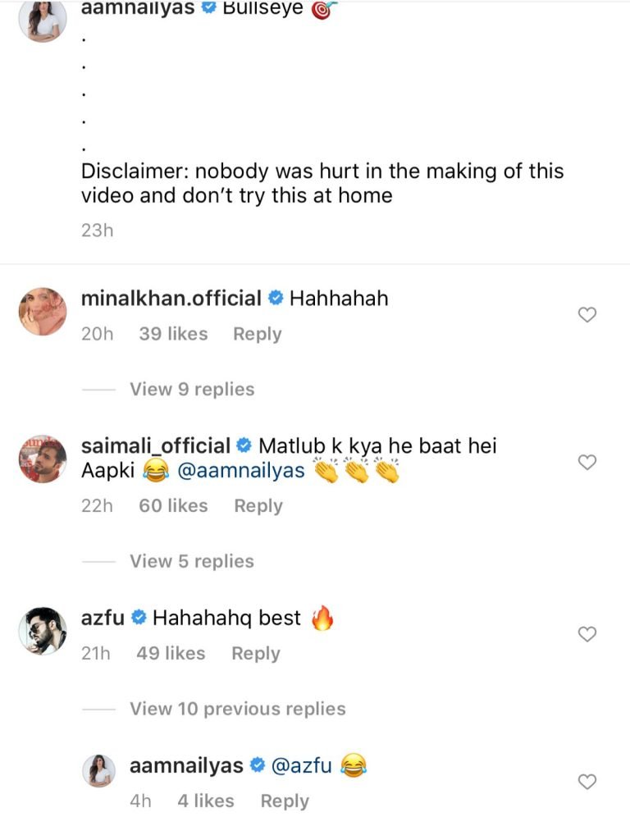Expand View 5 replies
Screen dimensions: 630x840
(192, 561)
